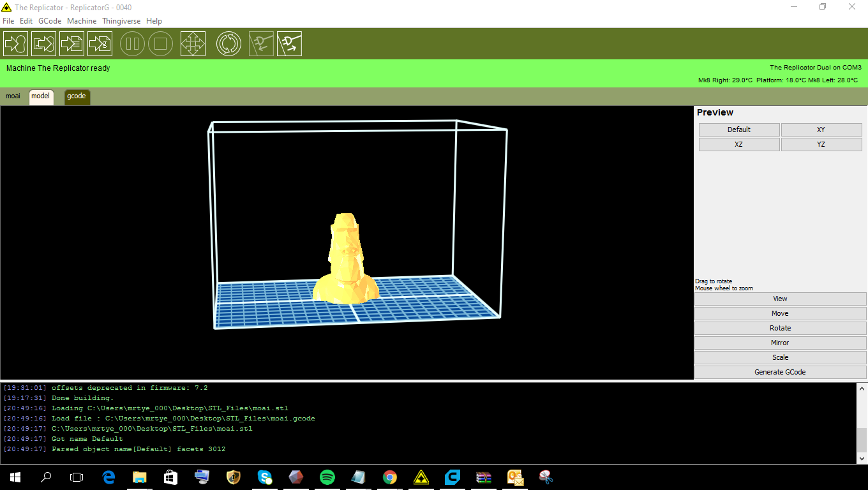Open the control panel four-arrows icon
This screenshot has height=490, width=868.
[193, 43]
